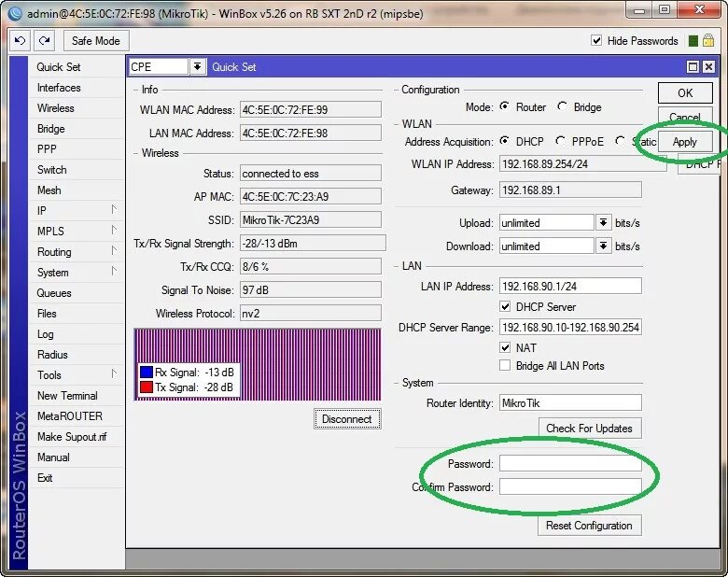Click the DHCP Server Range field
This screenshot has height=577, width=728.
click(x=570, y=327)
